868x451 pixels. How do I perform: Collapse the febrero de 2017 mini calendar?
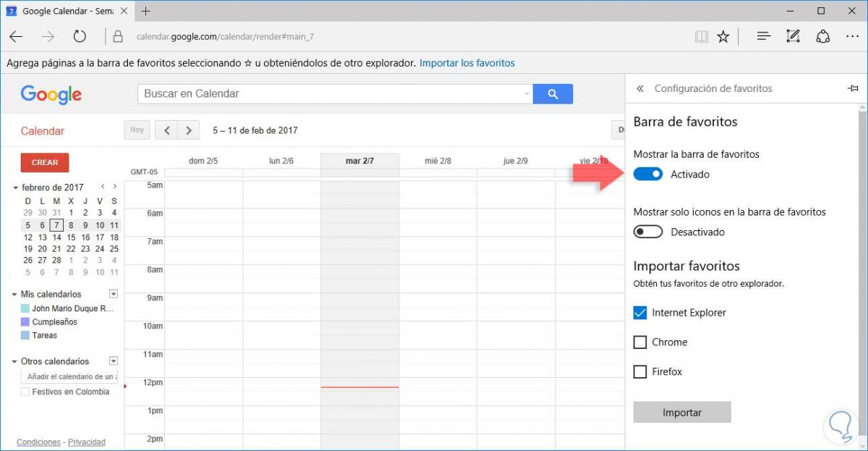tap(15, 187)
